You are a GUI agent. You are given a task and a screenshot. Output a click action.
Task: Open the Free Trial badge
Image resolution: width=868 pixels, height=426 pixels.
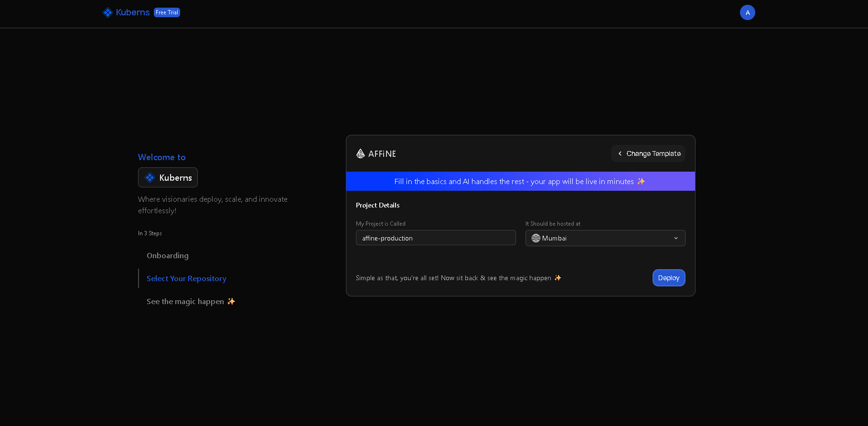(167, 12)
